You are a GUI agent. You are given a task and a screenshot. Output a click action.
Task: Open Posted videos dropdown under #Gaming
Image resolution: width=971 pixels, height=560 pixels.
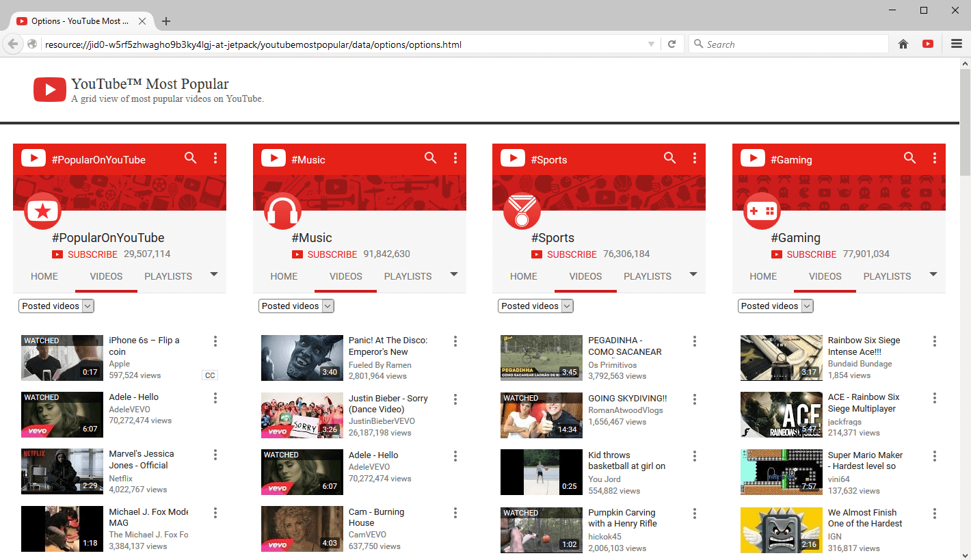tap(775, 306)
